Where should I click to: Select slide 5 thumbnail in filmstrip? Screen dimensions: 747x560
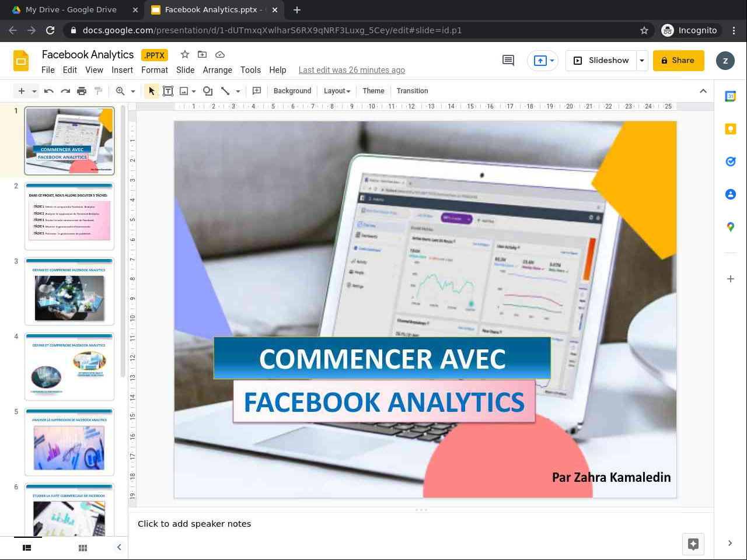69,442
